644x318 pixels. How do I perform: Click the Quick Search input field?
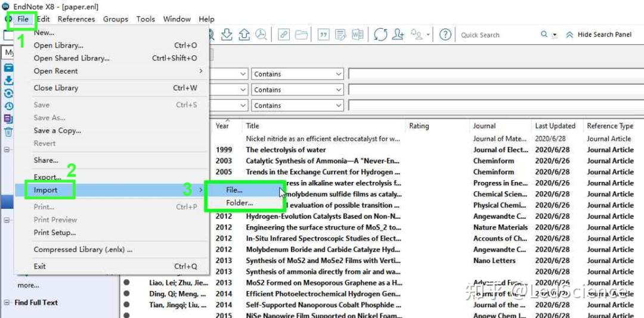pyautogui.click(x=497, y=35)
